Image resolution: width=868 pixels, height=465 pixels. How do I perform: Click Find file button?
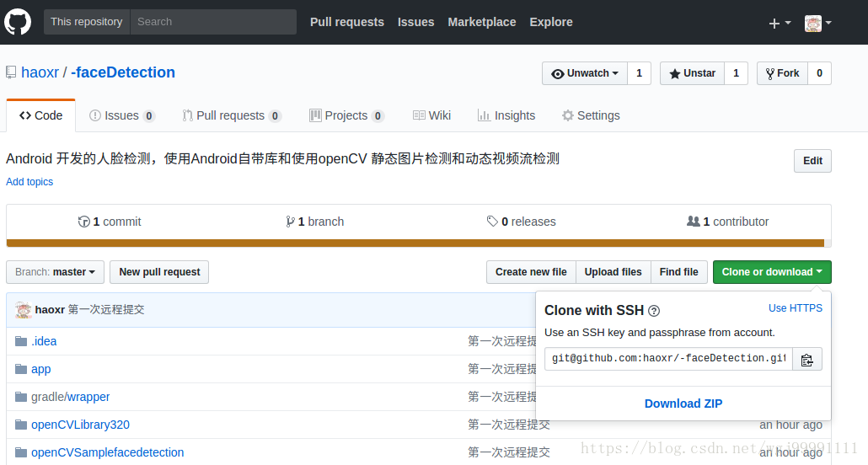pyautogui.click(x=678, y=272)
